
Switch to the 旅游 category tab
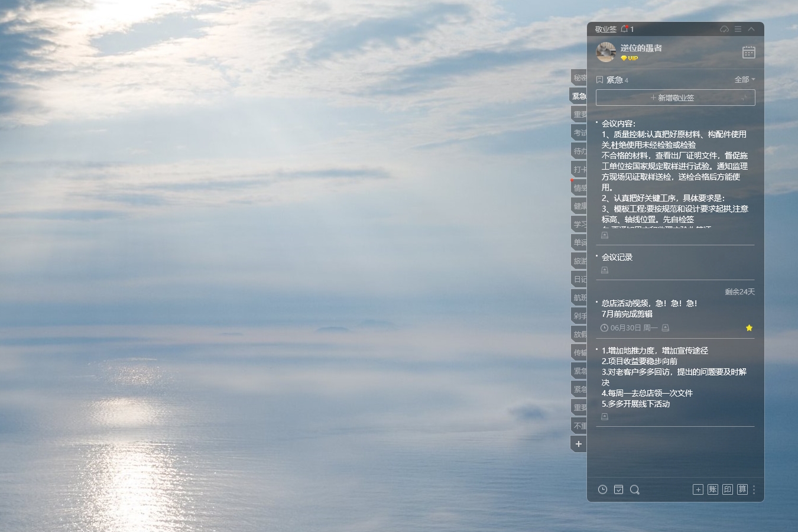(x=579, y=261)
